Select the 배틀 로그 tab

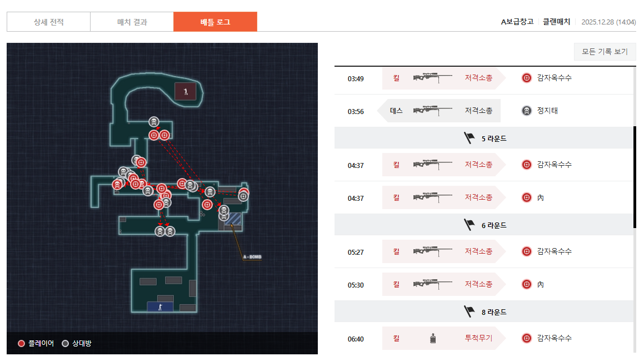click(215, 22)
